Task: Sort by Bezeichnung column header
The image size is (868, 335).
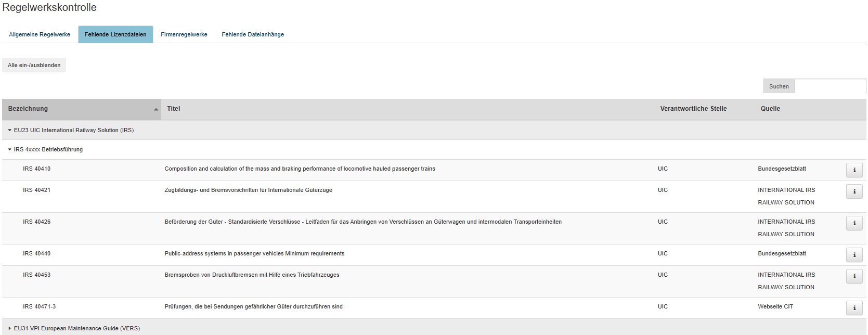Action: click(x=28, y=109)
